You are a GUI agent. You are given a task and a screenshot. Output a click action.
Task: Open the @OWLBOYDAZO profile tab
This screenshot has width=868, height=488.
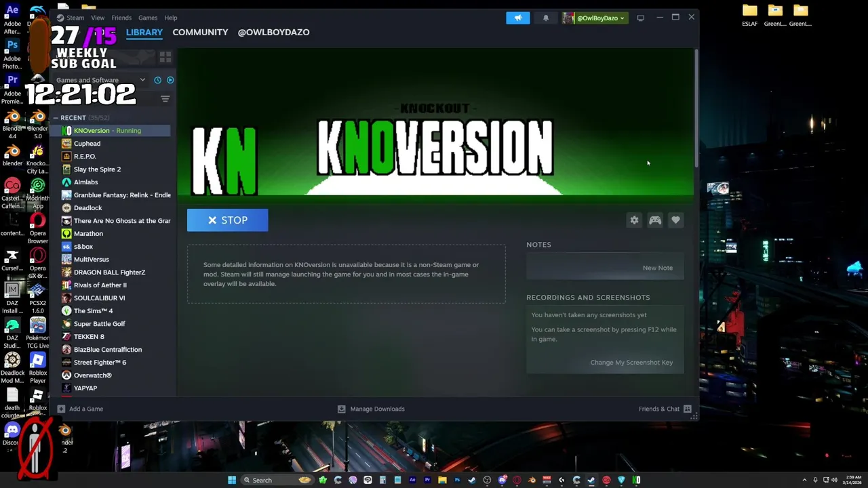coord(274,32)
